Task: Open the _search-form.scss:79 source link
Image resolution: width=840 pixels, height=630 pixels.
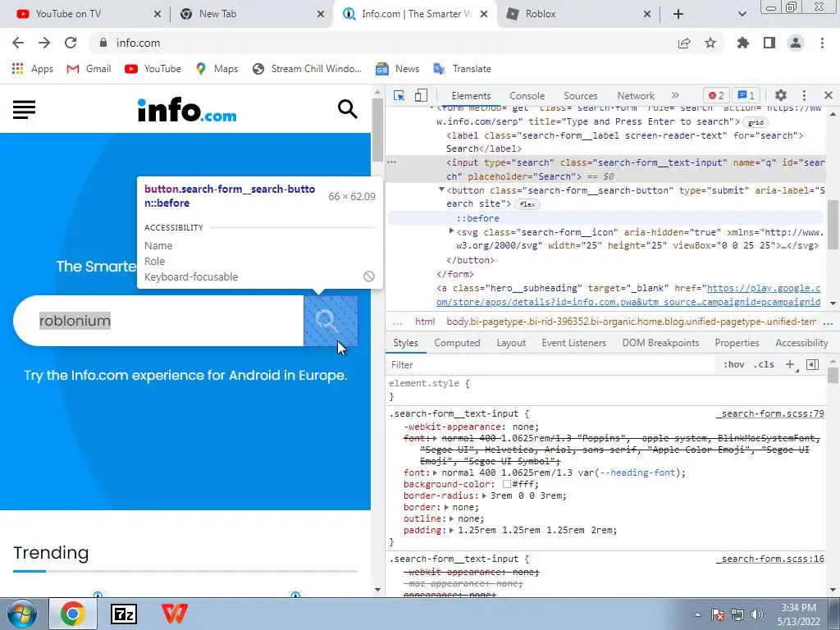Action: [x=770, y=413]
